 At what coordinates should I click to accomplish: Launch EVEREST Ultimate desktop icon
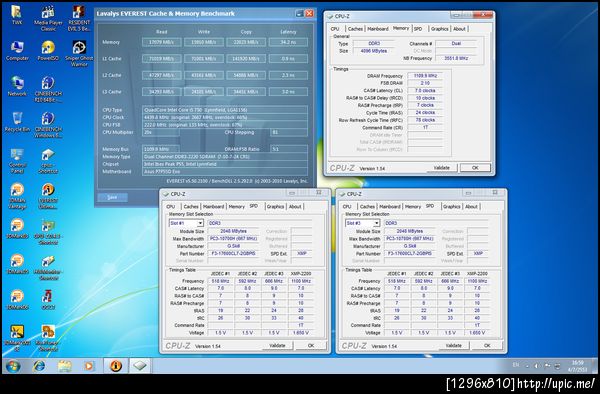48,195
